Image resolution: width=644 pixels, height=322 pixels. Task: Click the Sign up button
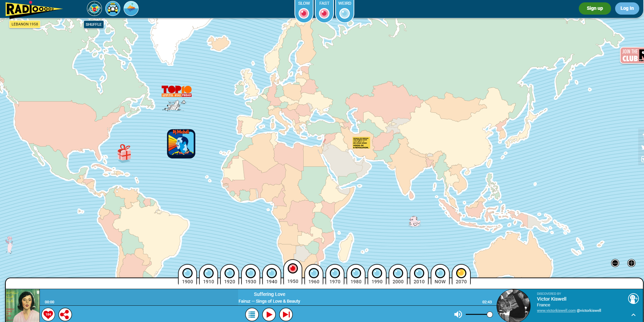594,8
